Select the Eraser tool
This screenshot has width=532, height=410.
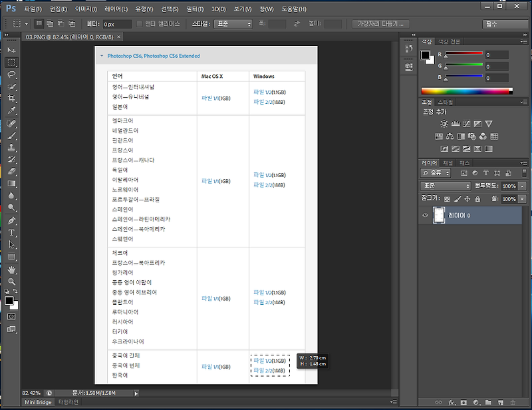point(11,172)
